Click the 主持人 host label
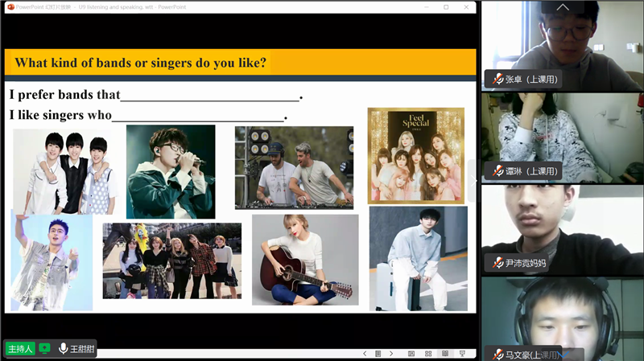The width and height of the screenshot is (644, 361). pyautogui.click(x=20, y=349)
